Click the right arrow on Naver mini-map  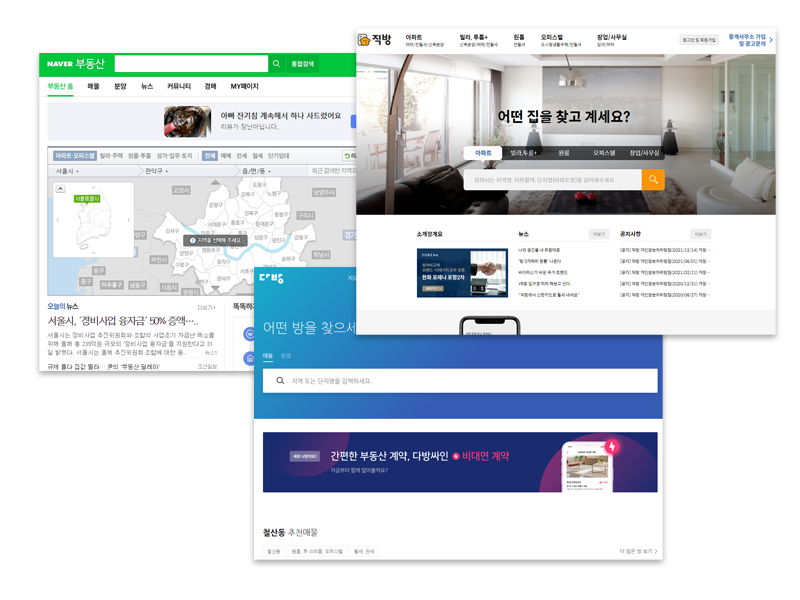(129, 220)
